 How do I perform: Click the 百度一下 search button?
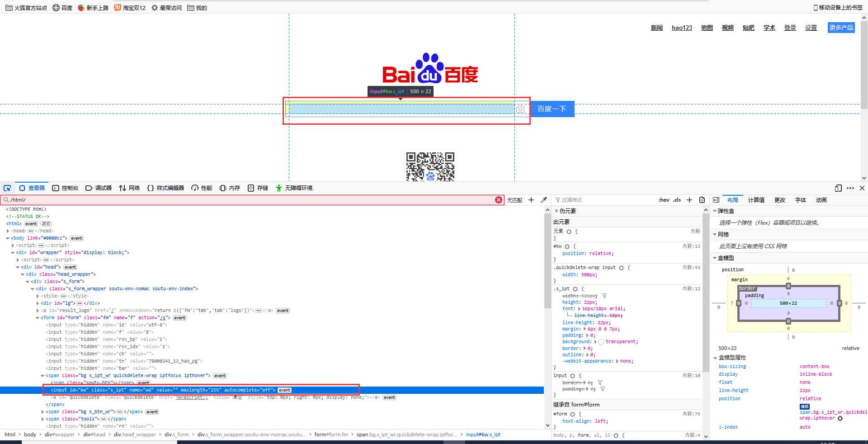tap(552, 109)
